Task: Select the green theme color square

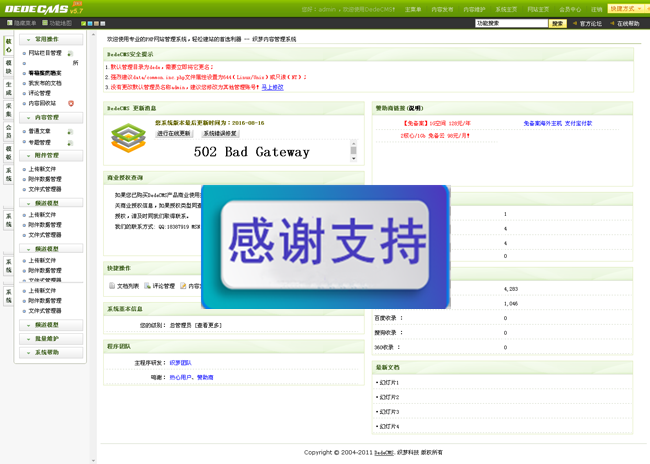Action: click(83, 24)
